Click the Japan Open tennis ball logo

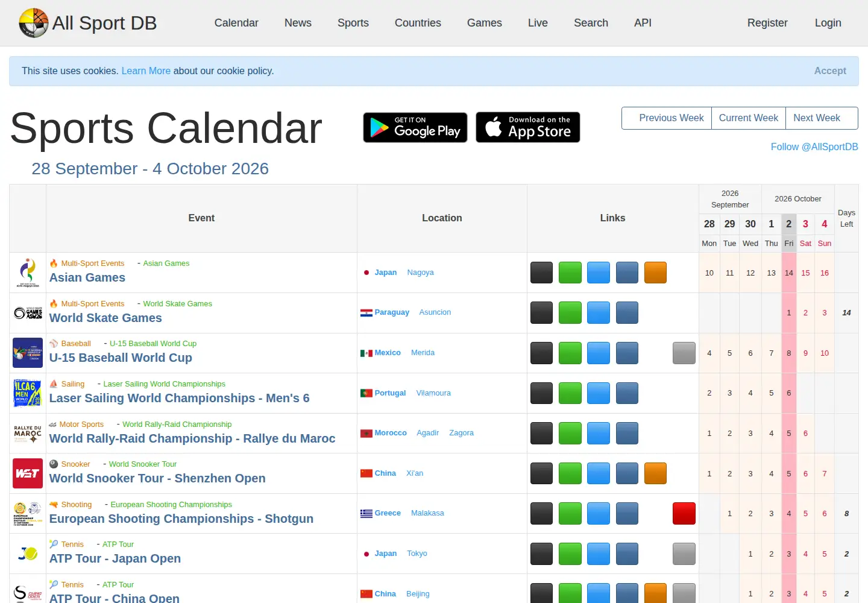pyautogui.click(x=28, y=554)
